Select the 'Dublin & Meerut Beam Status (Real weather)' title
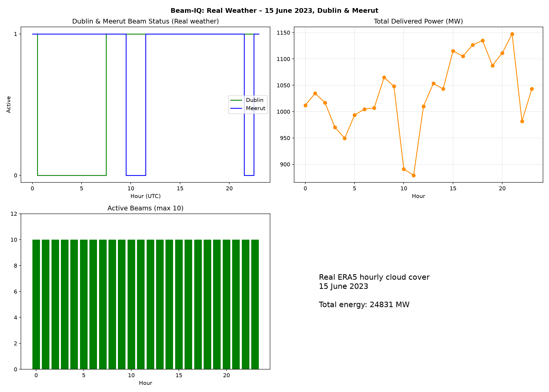 145,21
